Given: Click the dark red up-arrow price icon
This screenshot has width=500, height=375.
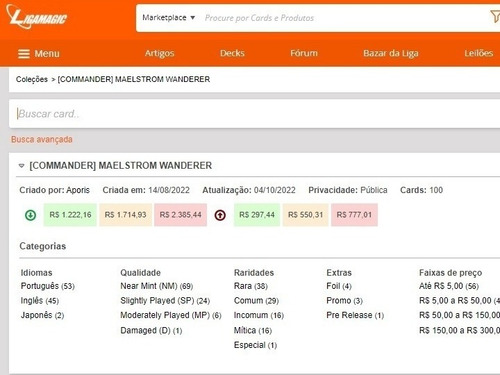Looking at the screenshot, I should pyautogui.click(x=220, y=215).
